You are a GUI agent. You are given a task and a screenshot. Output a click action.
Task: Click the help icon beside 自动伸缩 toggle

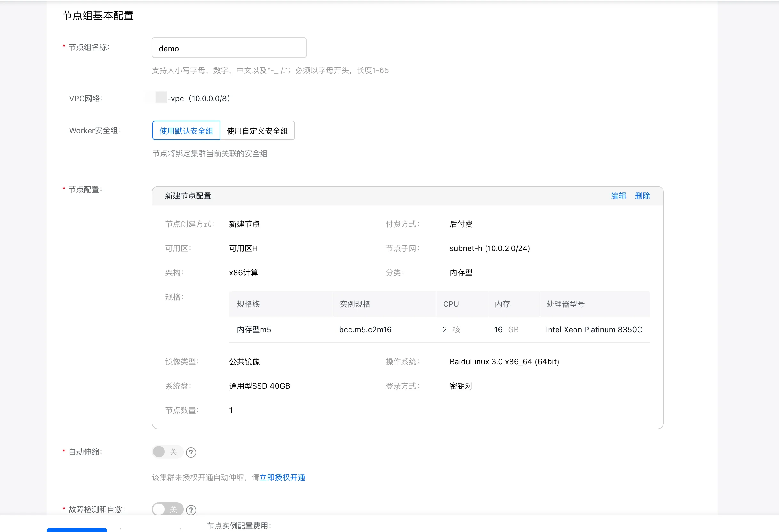[x=191, y=453]
